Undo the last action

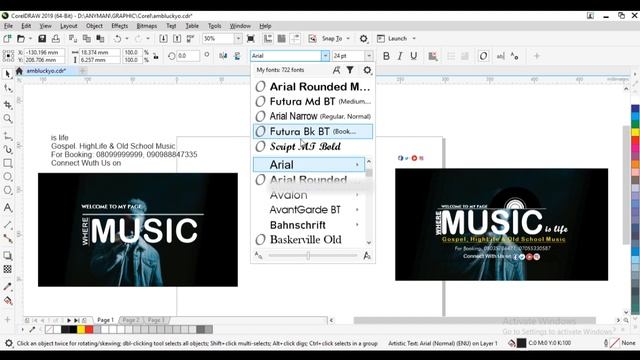[118, 38]
